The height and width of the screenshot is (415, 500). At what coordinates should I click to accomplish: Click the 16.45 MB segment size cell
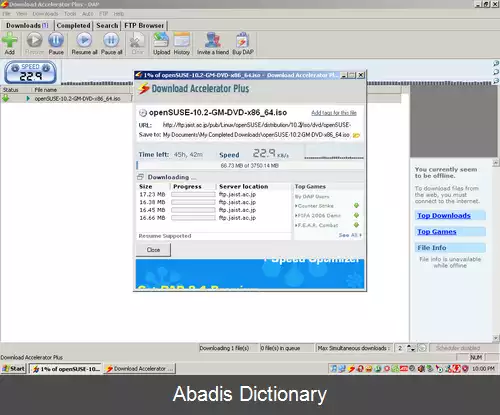tap(152, 210)
